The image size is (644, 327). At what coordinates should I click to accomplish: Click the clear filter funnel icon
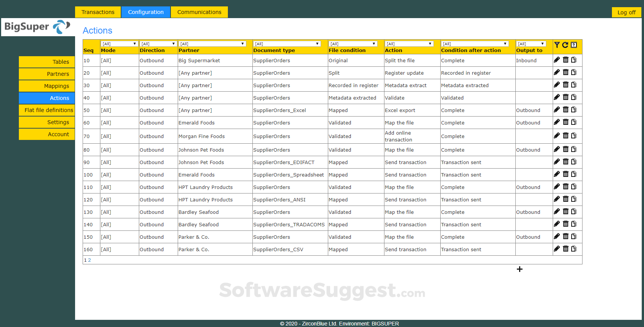[557, 45]
